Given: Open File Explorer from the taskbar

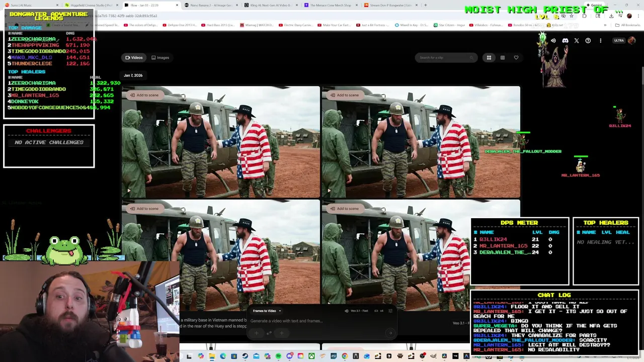Looking at the screenshot, I should click(212, 356).
